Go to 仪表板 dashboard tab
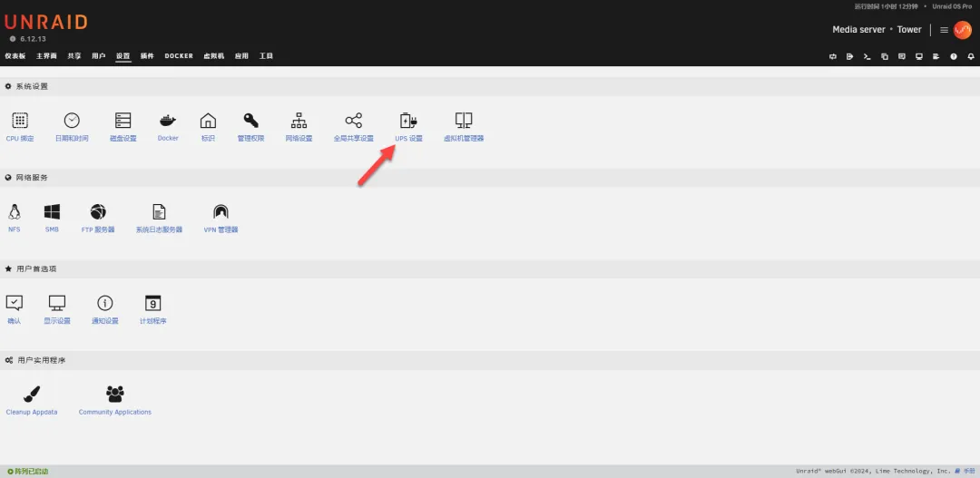The width and height of the screenshot is (980, 478). coord(15,56)
